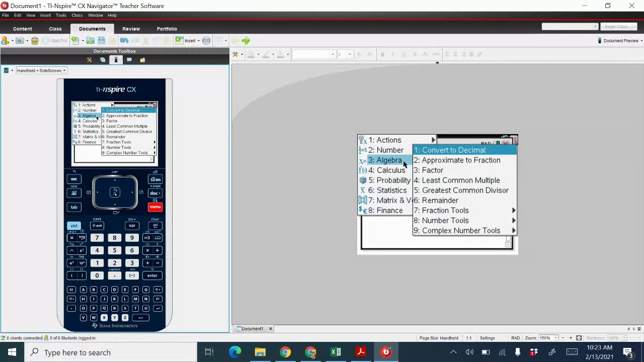Open the 8: Finance menu

point(385,210)
